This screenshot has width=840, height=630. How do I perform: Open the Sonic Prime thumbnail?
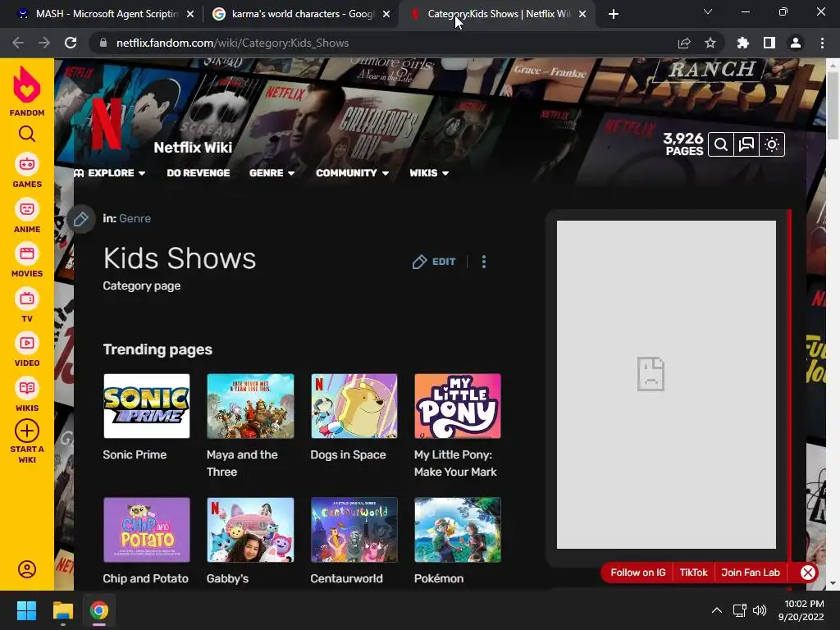click(146, 406)
